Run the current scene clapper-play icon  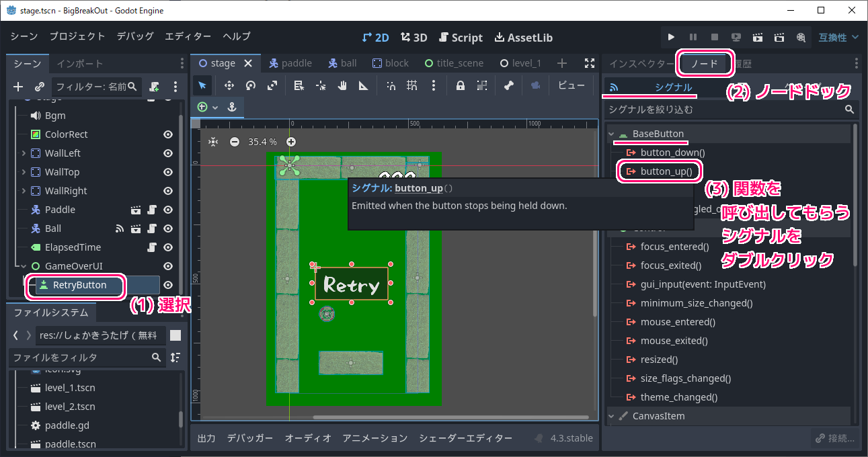pos(757,38)
